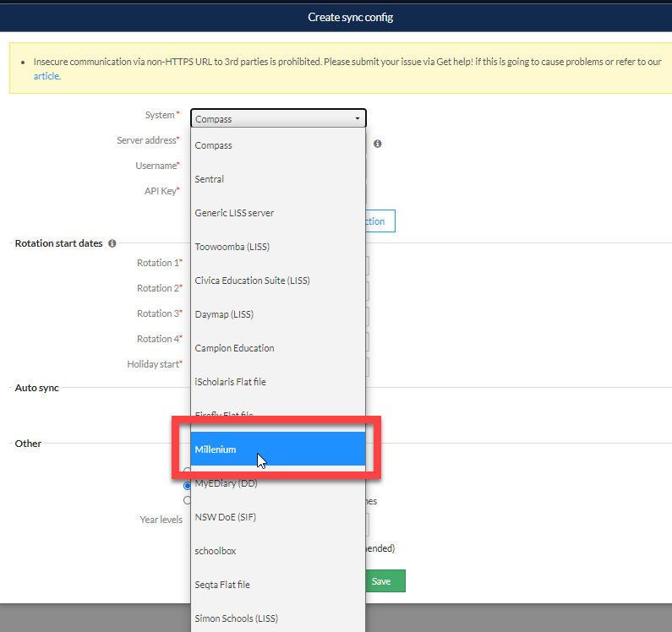
Task: Click the Holiday start label
Action: [x=155, y=364]
